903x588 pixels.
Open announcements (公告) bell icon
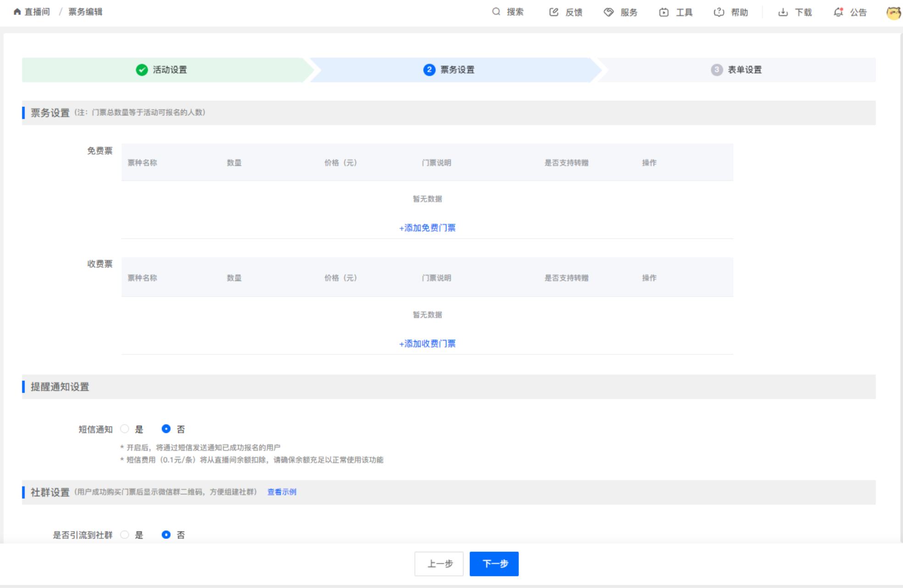pos(838,12)
